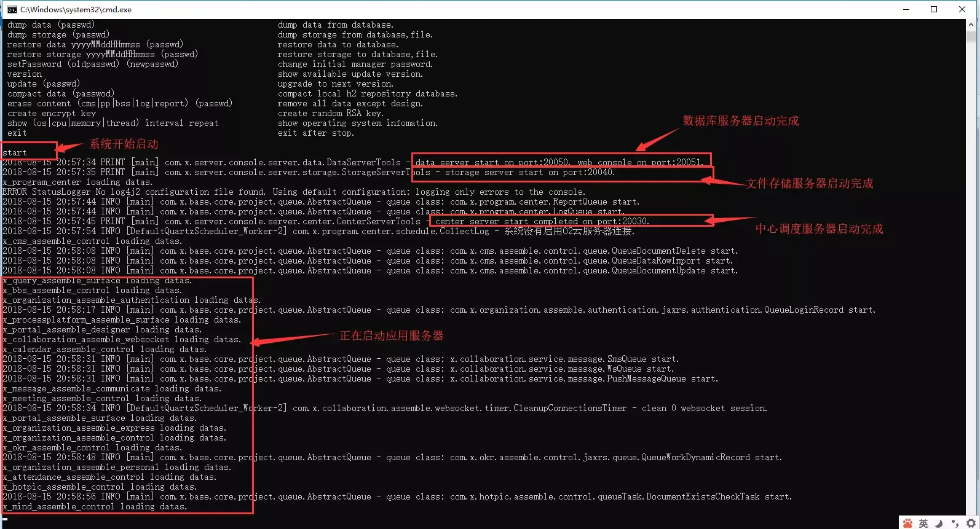
Task: Click the 'dump data (passwd)' command text
Action: coord(51,25)
